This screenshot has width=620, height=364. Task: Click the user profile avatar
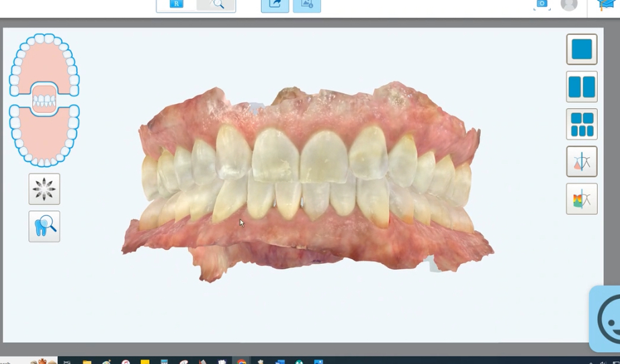coord(569,4)
